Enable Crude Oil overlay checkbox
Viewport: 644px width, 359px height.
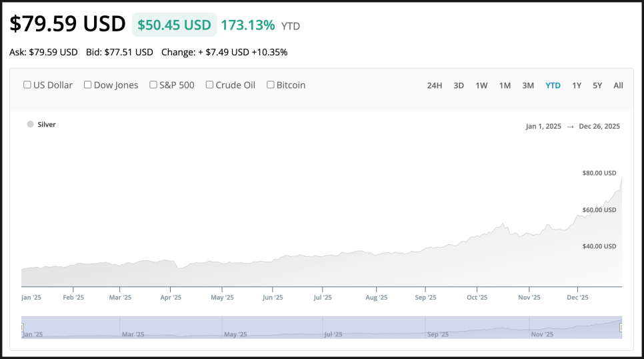[209, 85]
